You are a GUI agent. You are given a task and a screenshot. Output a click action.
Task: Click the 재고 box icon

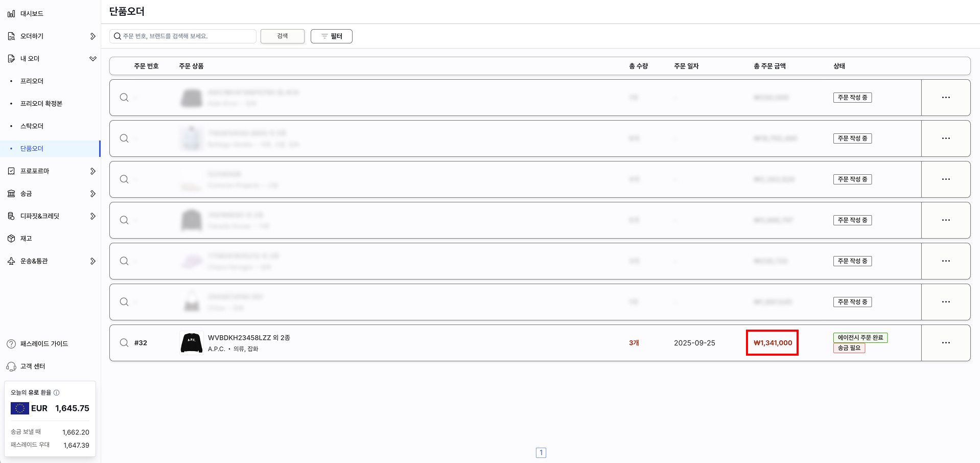11,239
